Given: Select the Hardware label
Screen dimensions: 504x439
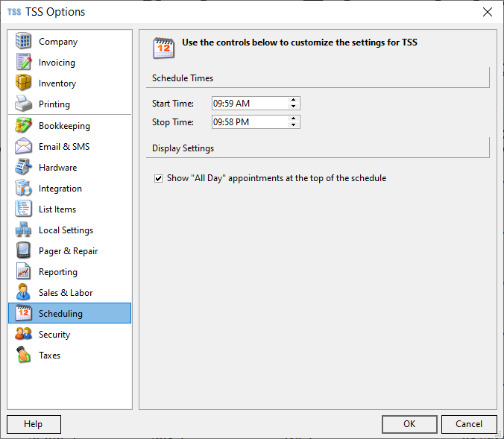Looking at the screenshot, I should pos(57,168).
